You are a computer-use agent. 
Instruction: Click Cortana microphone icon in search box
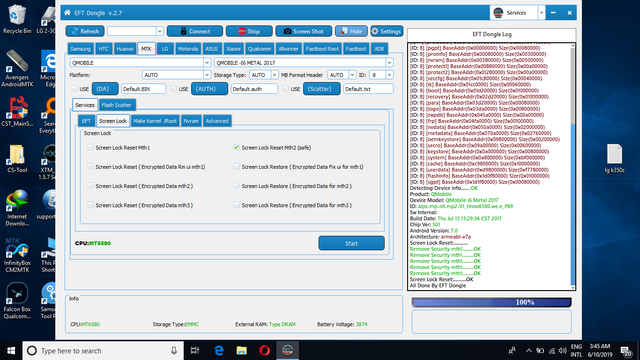tap(174, 351)
